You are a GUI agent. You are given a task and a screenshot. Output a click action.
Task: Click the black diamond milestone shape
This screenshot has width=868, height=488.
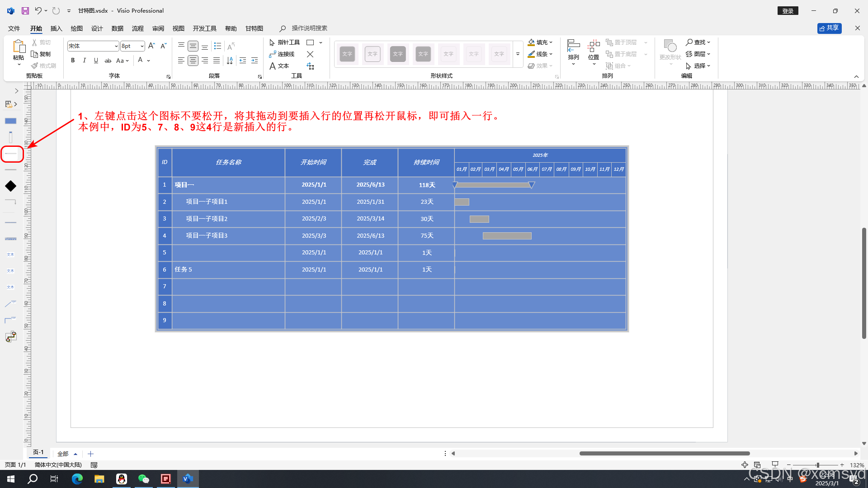point(10,186)
